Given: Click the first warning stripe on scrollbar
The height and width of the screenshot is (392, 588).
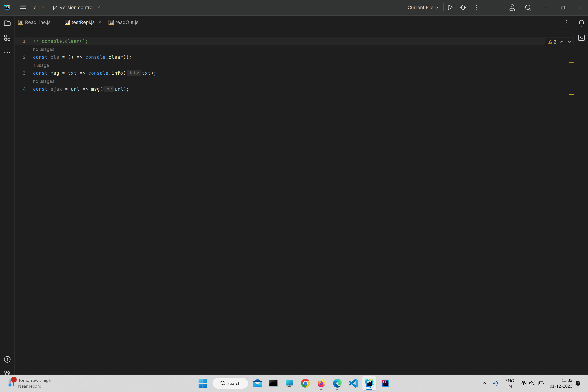Looking at the screenshot, I should 571,63.
